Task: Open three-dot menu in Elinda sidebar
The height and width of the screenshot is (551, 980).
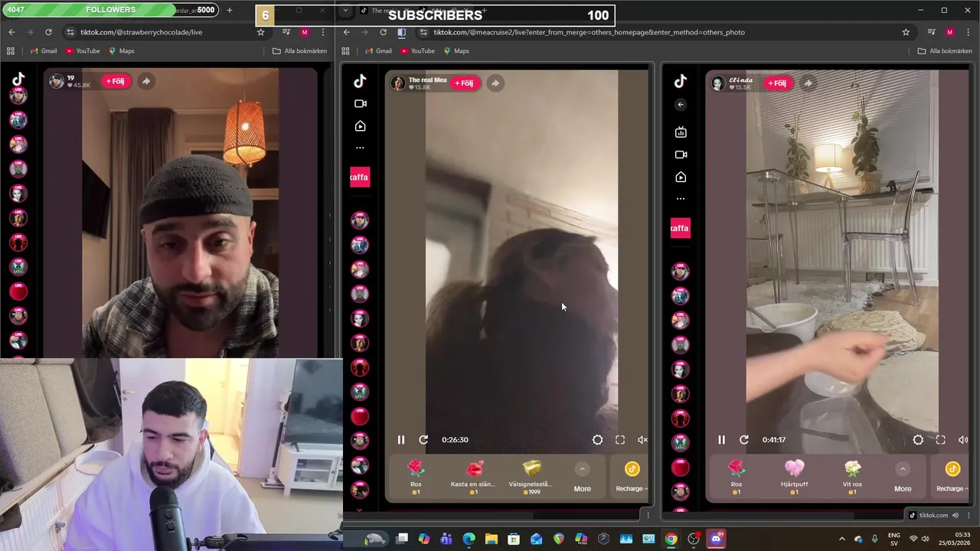Action: pos(681,199)
